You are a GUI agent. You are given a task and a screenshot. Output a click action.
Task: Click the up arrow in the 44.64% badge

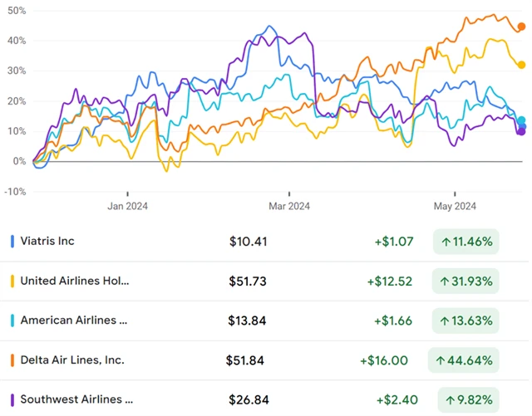(x=441, y=360)
